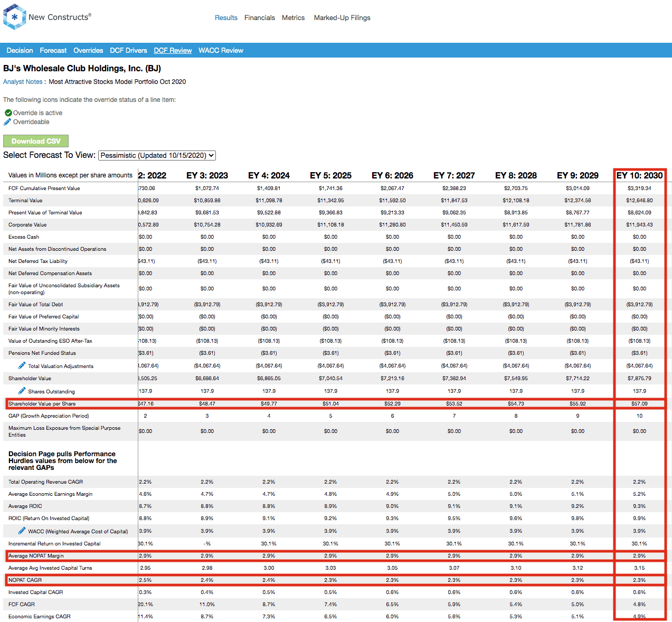Viewport: 672px width, 622px height.
Task: Go to the WACC Review menu item
Action: (x=221, y=50)
